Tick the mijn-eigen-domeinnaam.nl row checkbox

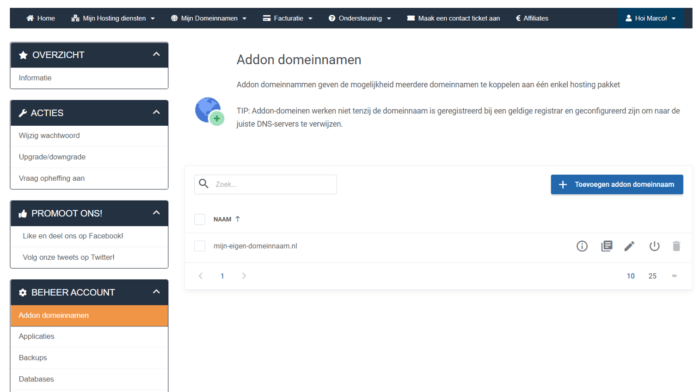tap(200, 246)
